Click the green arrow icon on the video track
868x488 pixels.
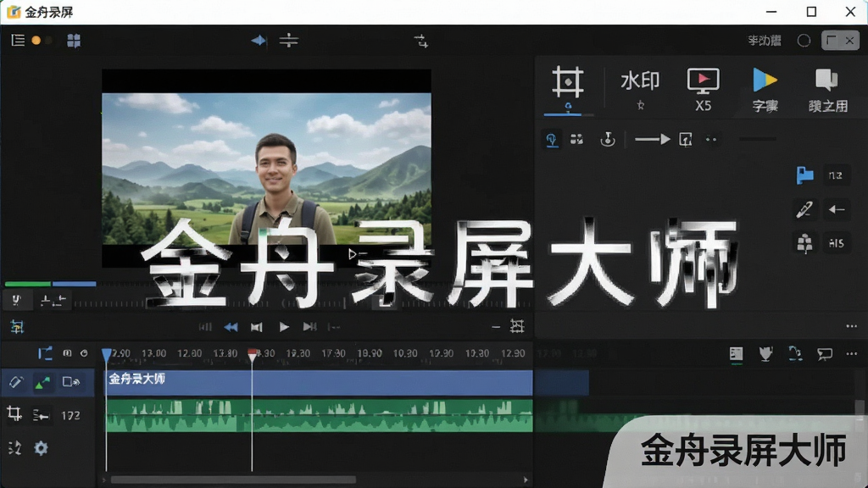[x=42, y=382]
